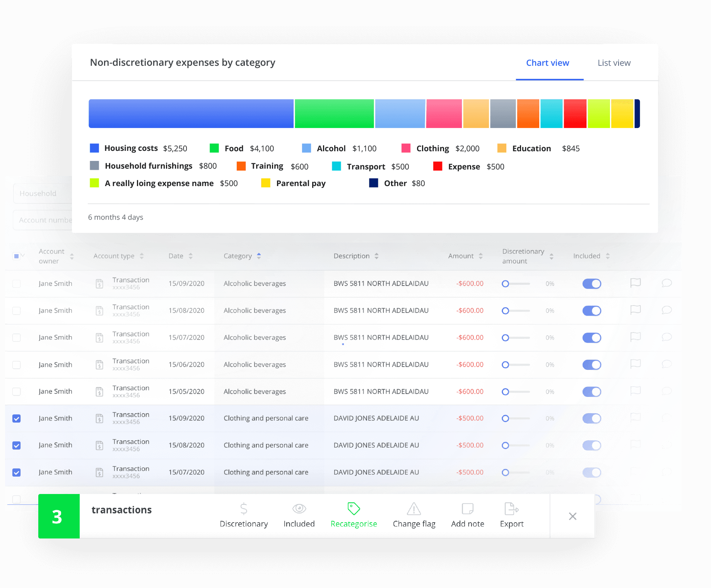Flag the 15/09/2020 Alcoholic beverages row
The width and height of the screenshot is (711, 588).
(636, 283)
